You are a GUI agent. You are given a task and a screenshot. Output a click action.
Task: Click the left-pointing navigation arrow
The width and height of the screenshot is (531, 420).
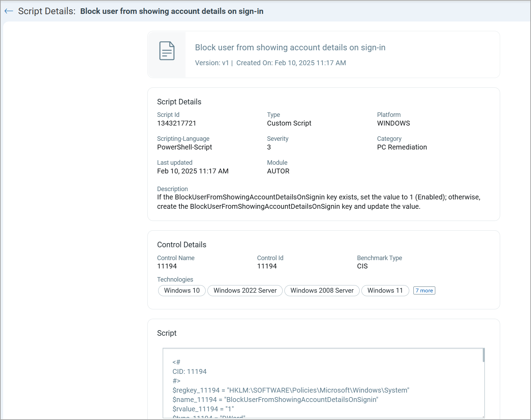(9, 11)
